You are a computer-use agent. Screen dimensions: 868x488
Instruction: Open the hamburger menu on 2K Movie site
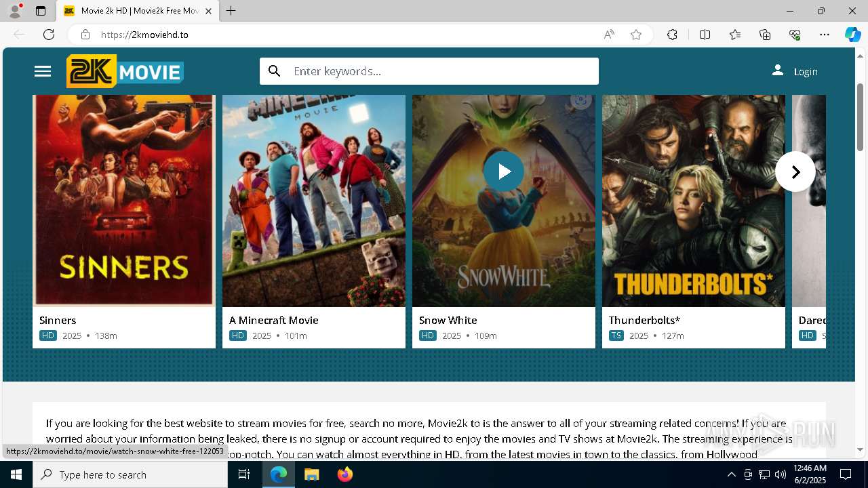43,71
